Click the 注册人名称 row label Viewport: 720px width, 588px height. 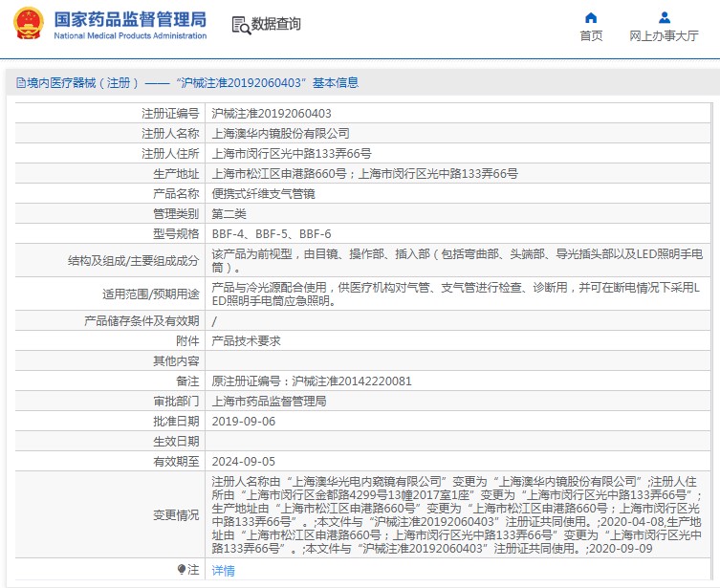tap(170, 134)
